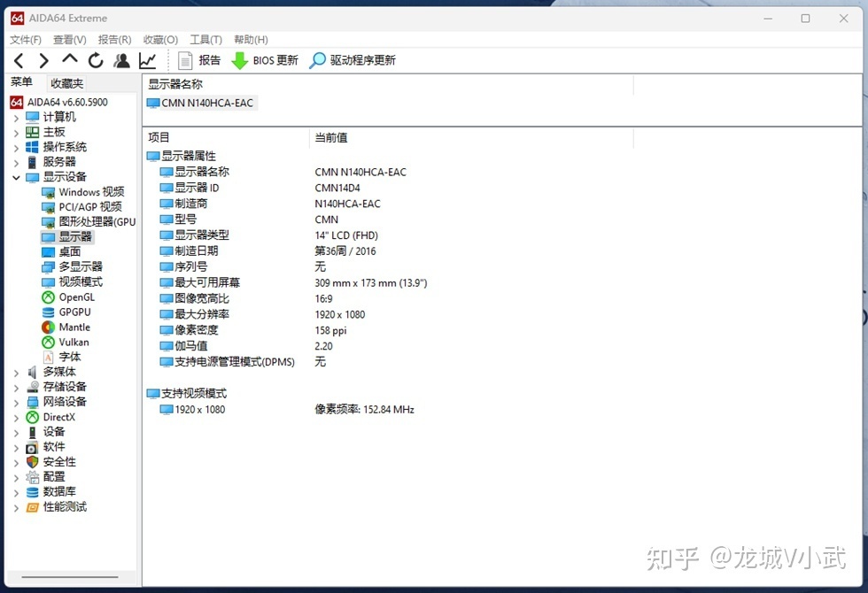Switch to the 菜单 tab
Screen dimensions: 868x593
(x=21, y=81)
